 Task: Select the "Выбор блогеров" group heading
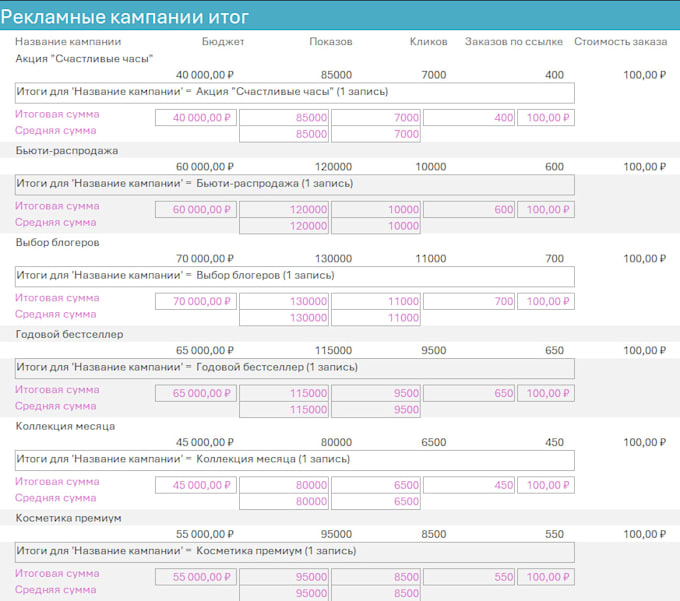click(x=57, y=242)
